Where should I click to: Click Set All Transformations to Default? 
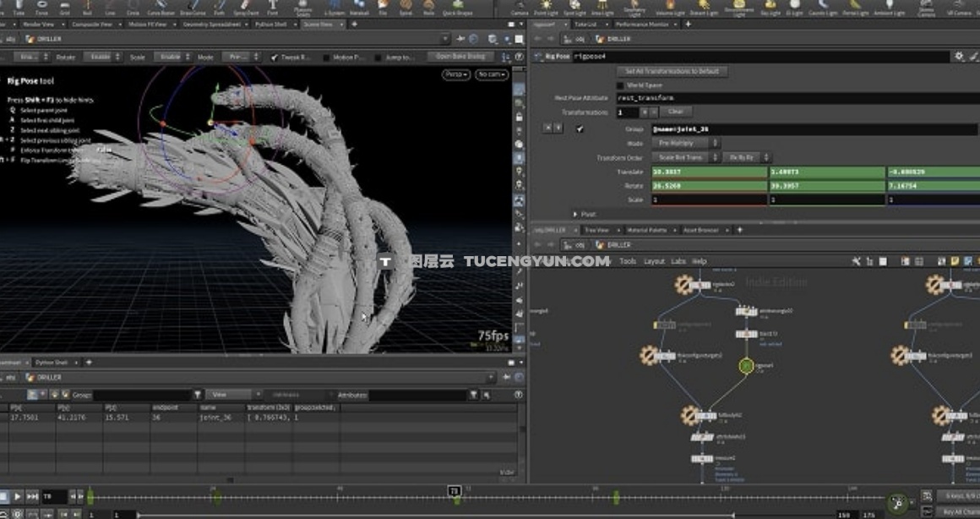click(672, 72)
